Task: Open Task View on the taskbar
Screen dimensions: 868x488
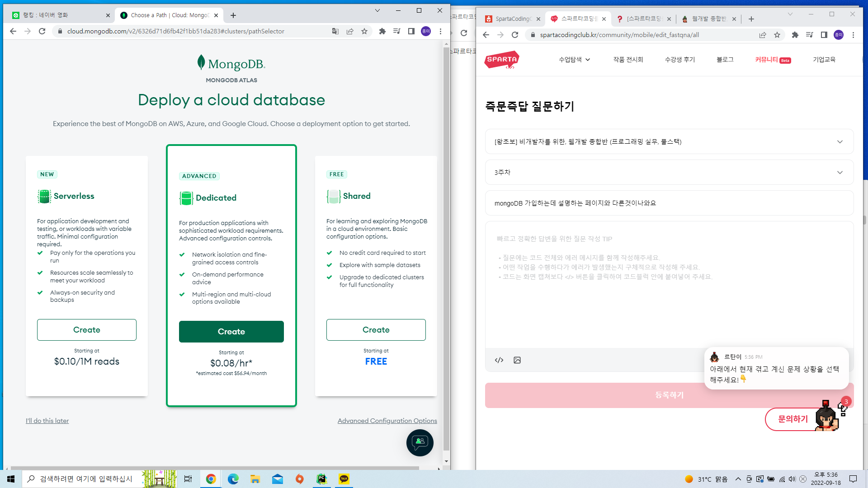Action: pyautogui.click(x=188, y=479)
